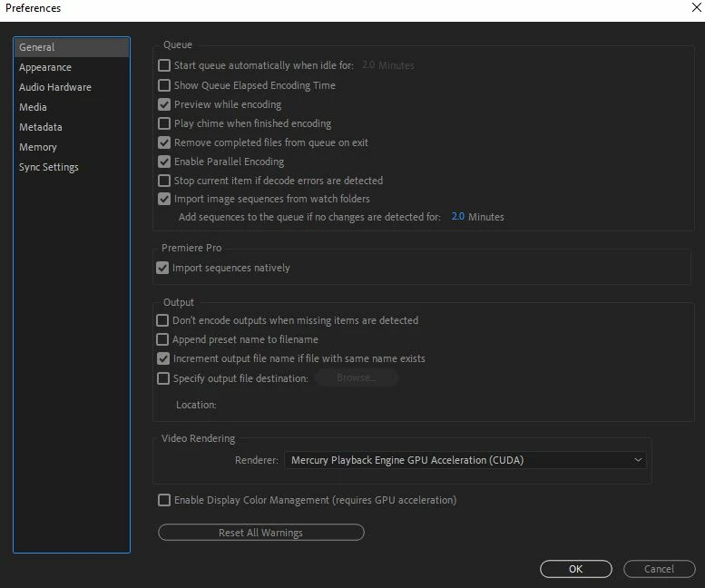Click the "Queue" group heading
Viewport: 705px width, 588px height.
(x=178, y=45)
